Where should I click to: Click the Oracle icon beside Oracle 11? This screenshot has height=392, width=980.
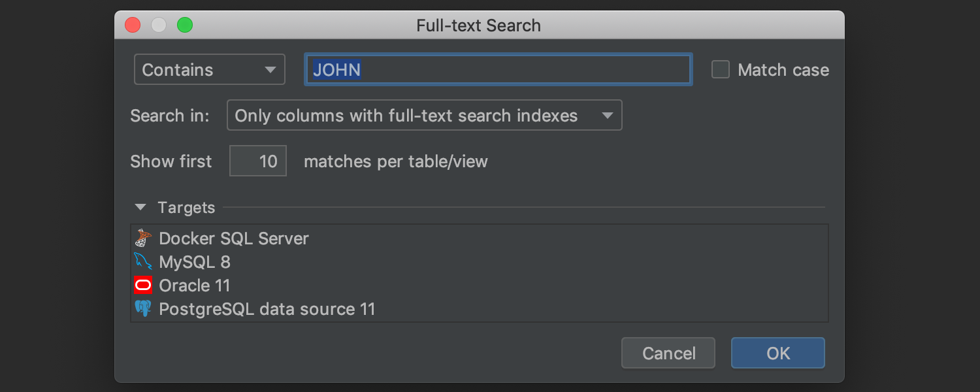point(143,285)
